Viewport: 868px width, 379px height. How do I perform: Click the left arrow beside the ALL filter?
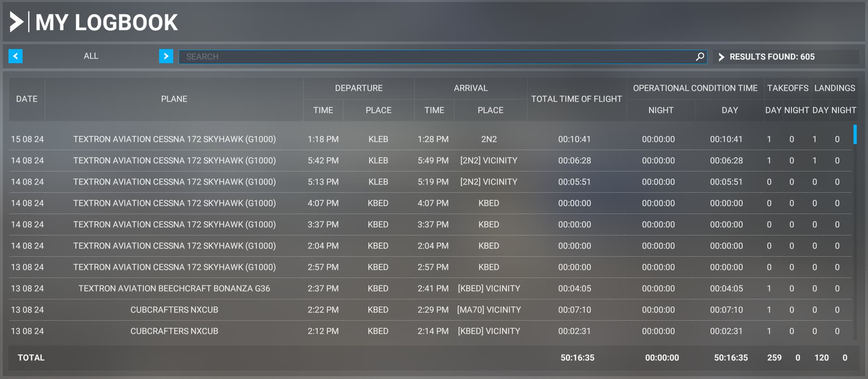tap(15, 56)
